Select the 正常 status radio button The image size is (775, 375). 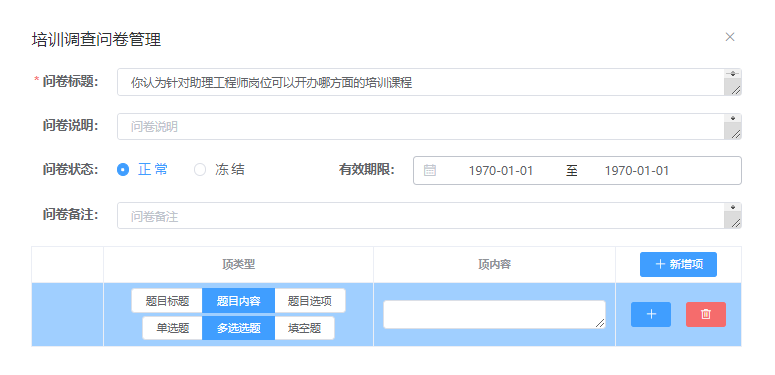(123, 170)
